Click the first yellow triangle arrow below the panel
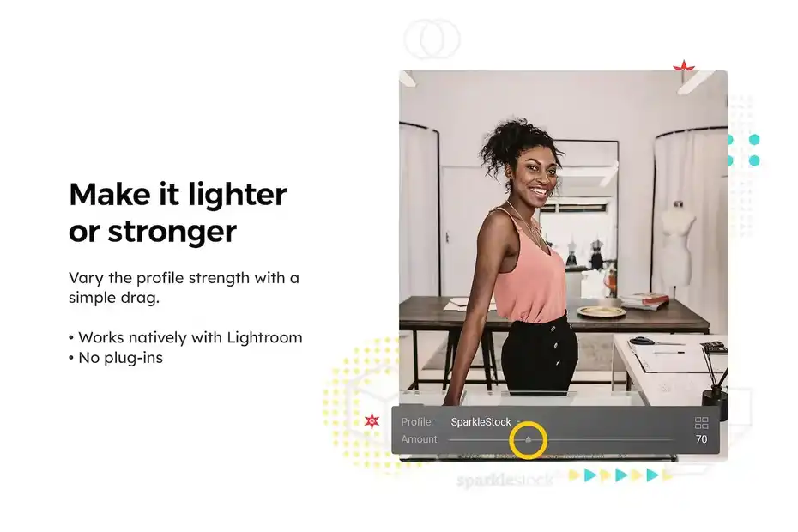This screenshot has width=798, height=532. pyautogui.click(x=574, y=475)
